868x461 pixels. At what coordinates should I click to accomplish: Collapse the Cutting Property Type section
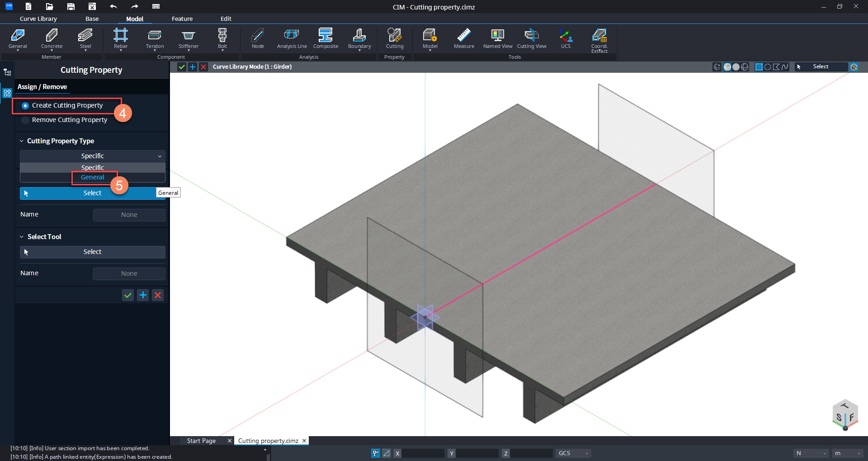[x=21, y=141]
